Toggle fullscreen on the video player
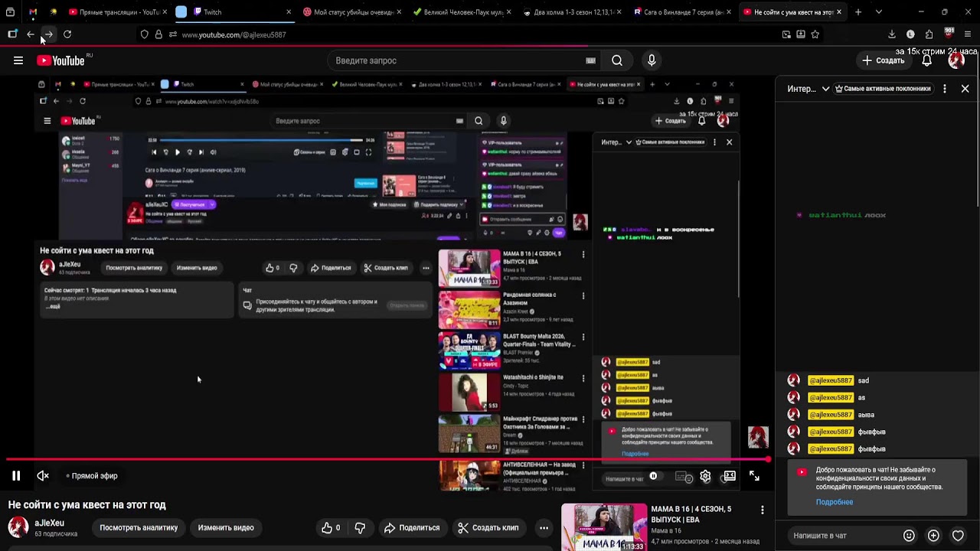980x551 pixels. [754, 476]
